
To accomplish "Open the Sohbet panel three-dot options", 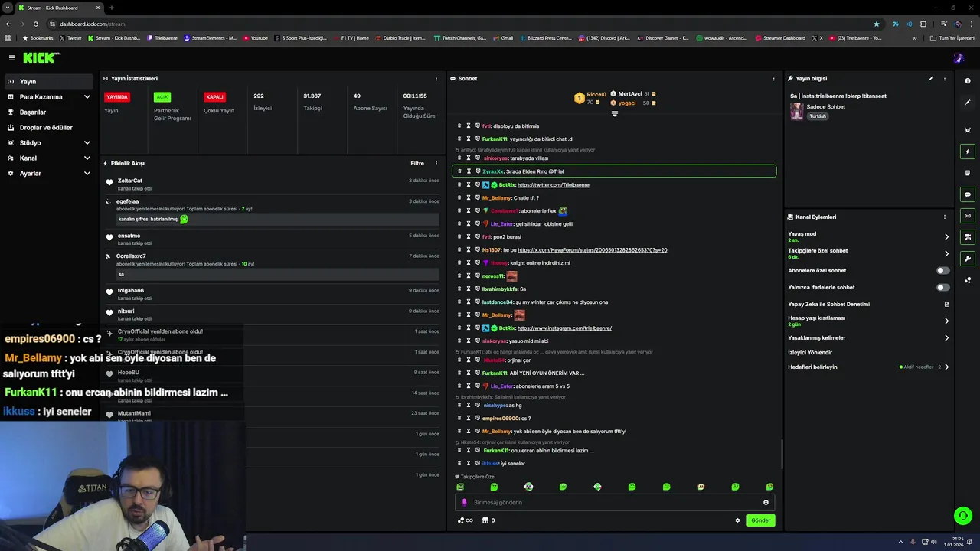I will 773,78.
